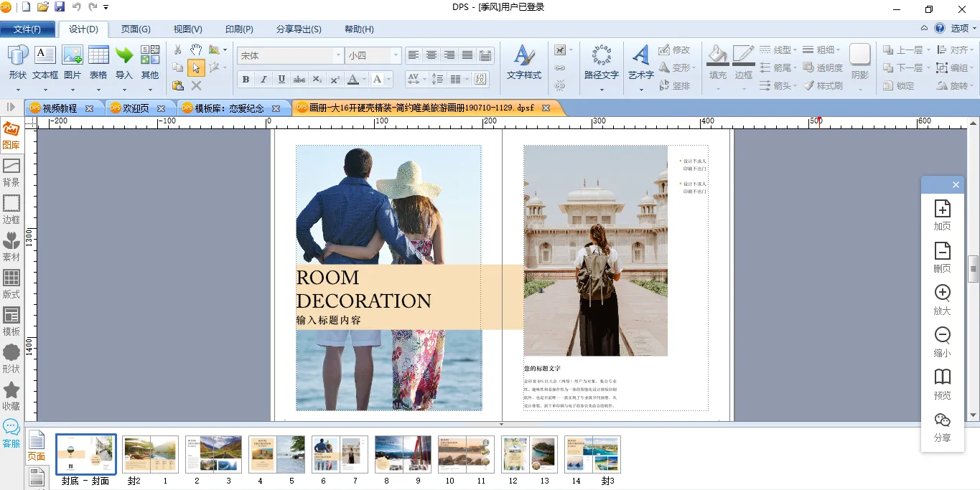Switch to the 页面(G) ribbon tab

click(136, 29)
